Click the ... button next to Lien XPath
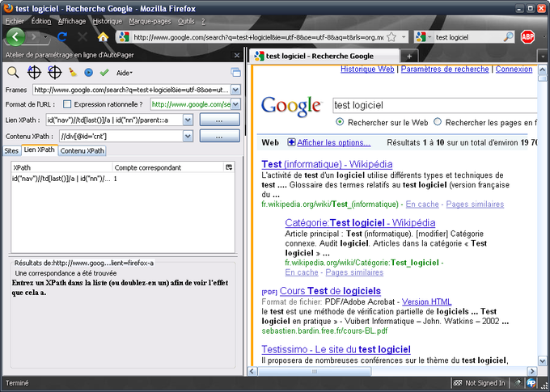The width and height of the screenshot is (550, 392). (x=219, y=120)
